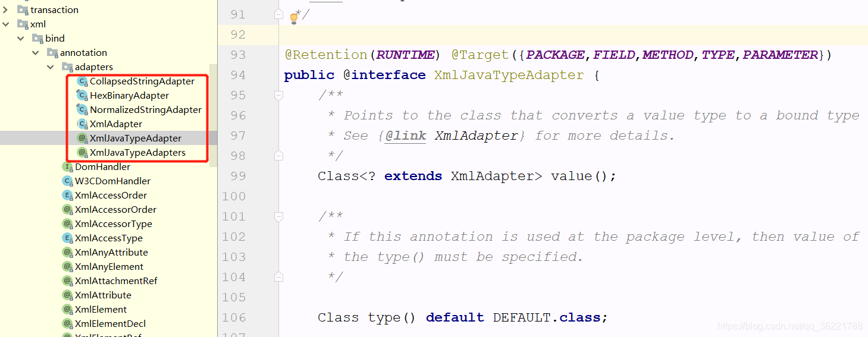
Task: Select XmlElementDecl in project tree
Action: click(x=110, y=323)
